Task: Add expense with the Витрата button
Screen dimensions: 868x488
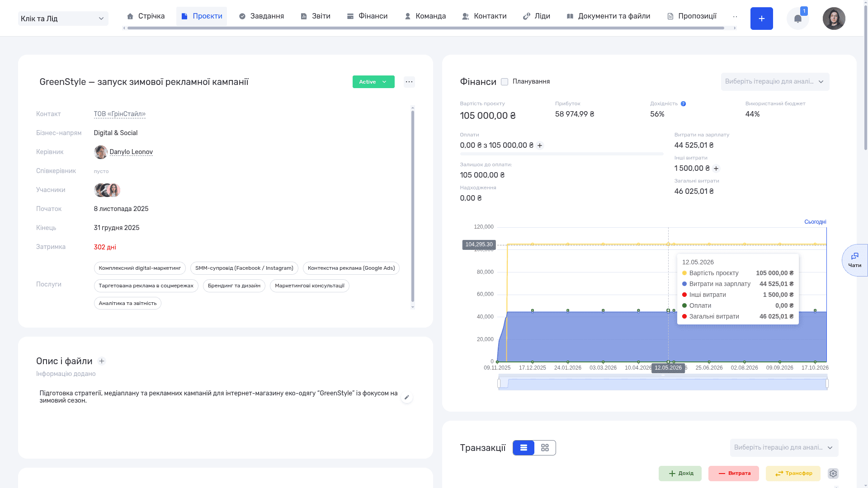Action: (x=733, y=474)
